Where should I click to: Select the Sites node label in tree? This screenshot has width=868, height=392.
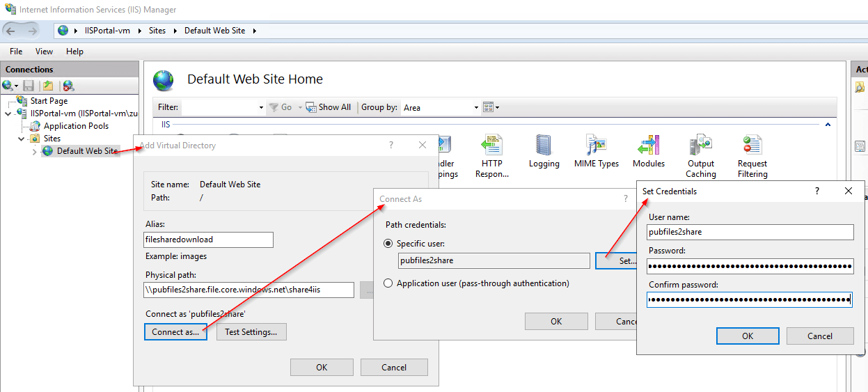click(x=52, y=139)
